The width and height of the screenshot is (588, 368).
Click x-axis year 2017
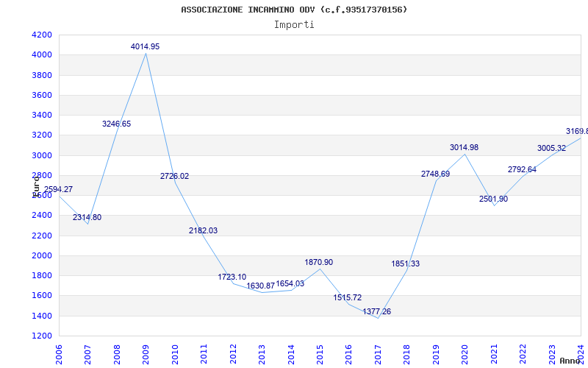378,354
